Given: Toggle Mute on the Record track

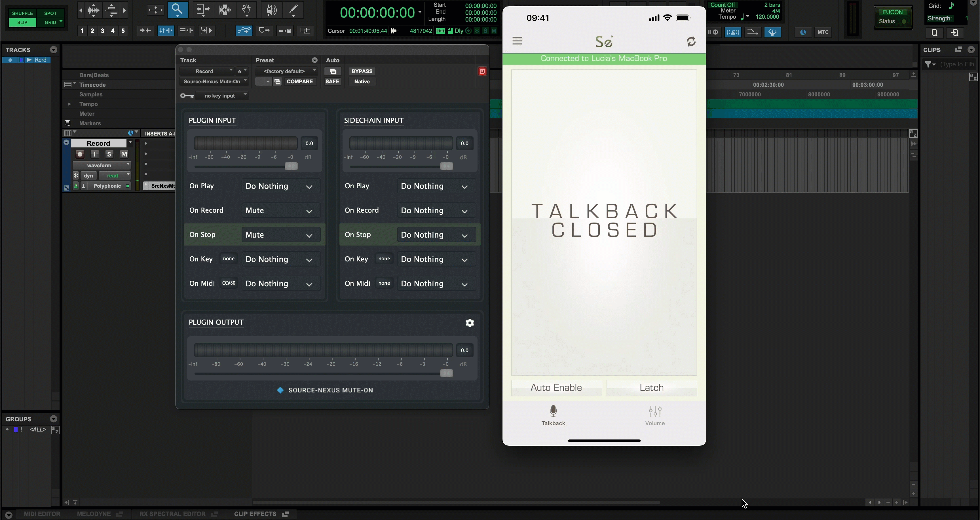Looking at the screenshot, I should (124, 154).
